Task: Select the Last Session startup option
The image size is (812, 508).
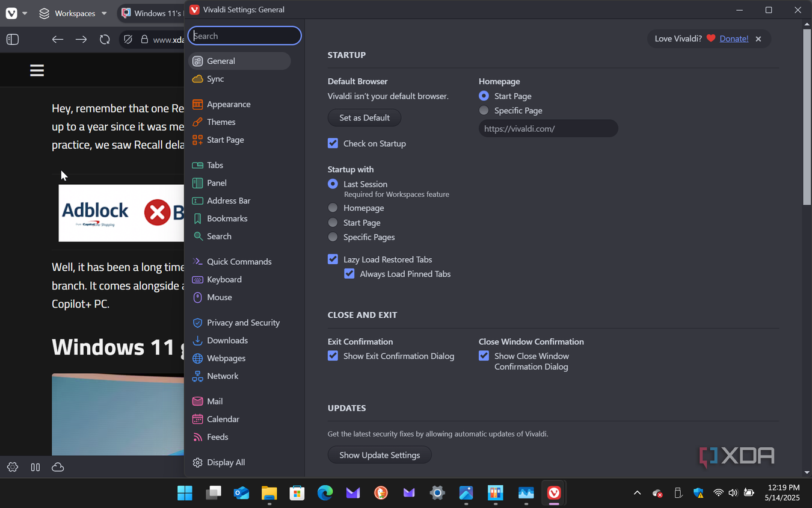Action: 333,184
